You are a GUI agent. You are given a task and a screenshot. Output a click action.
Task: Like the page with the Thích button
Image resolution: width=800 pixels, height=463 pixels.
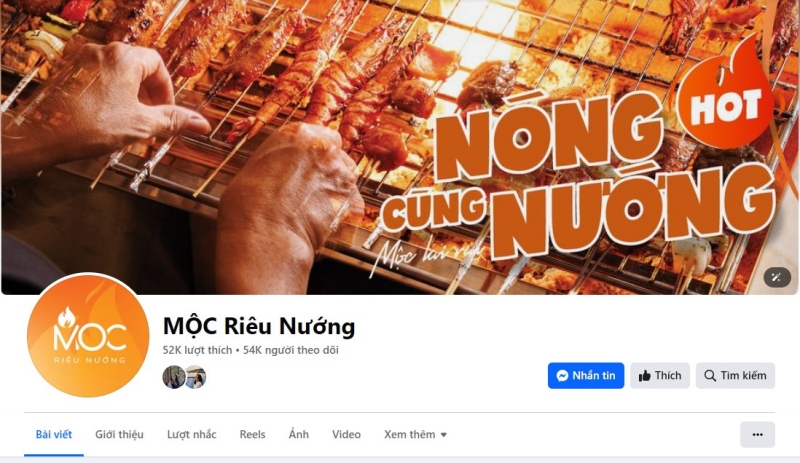(660, 376)
